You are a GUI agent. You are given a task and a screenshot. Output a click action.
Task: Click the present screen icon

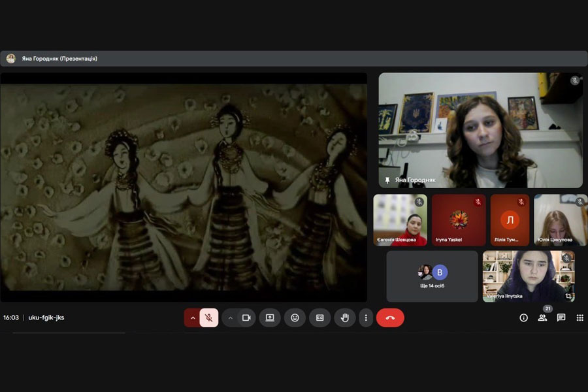270,318
